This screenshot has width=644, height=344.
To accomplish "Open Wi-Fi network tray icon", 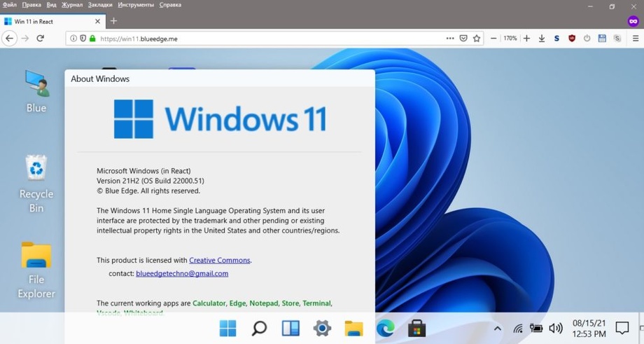I will pyautogui.click(x=518, y=329).
